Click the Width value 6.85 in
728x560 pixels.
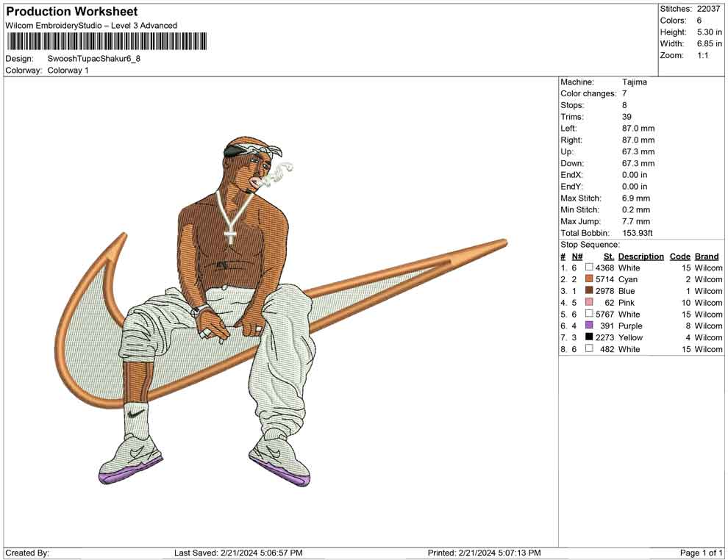[x=709, y=43]
